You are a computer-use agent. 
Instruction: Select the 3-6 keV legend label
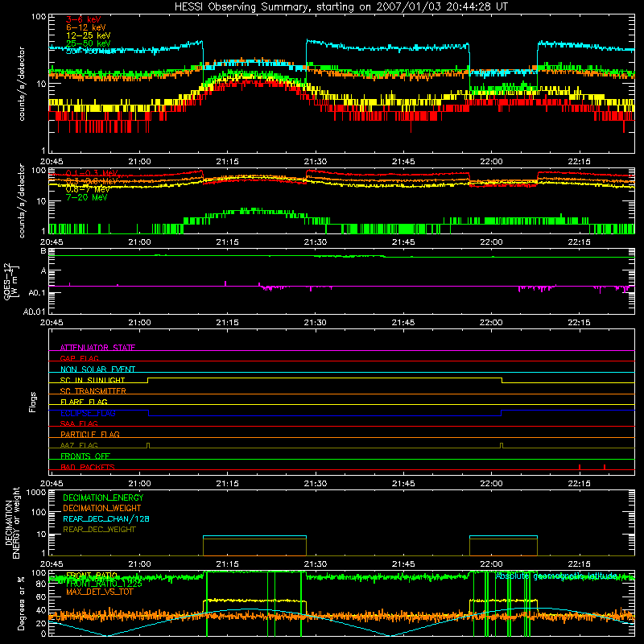tap(84, 19)
